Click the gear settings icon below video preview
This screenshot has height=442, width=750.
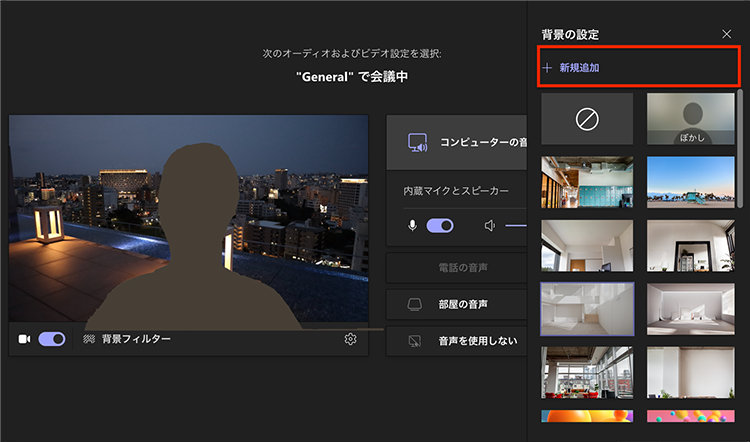(x=350, y=339)
